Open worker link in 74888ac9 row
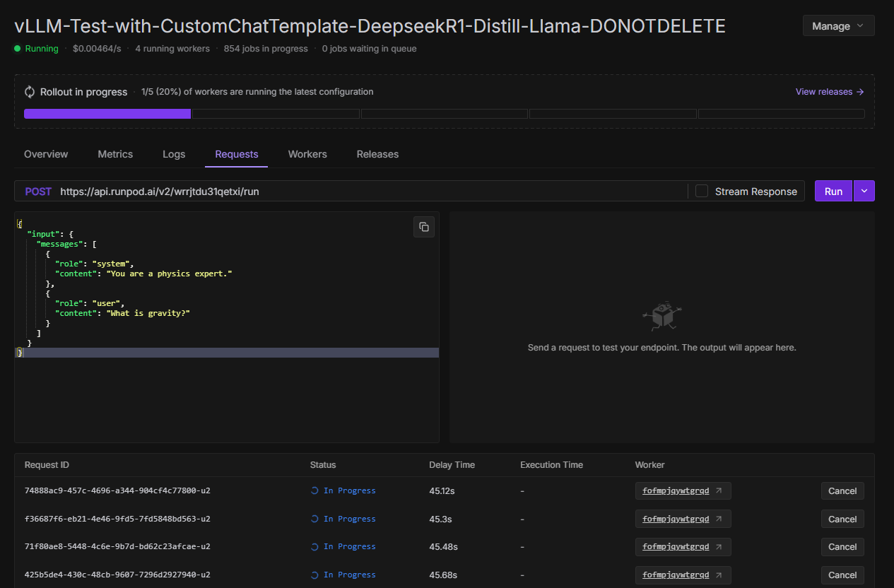Viewport: 894px width, 588px height. click(x=683, y=490)
